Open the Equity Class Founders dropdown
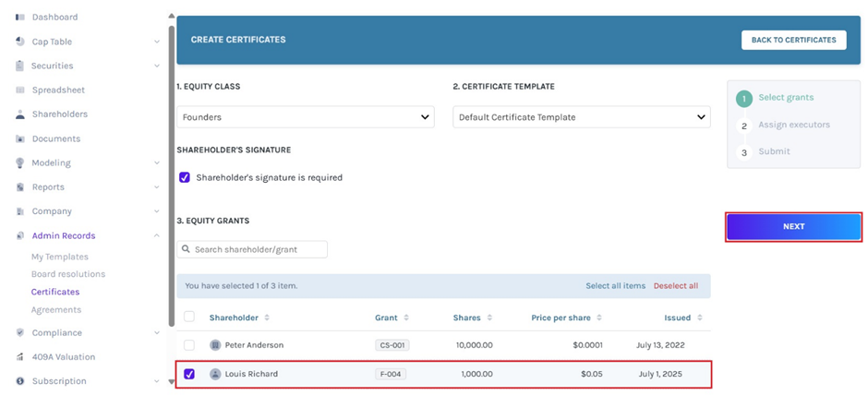 point(305,117)
